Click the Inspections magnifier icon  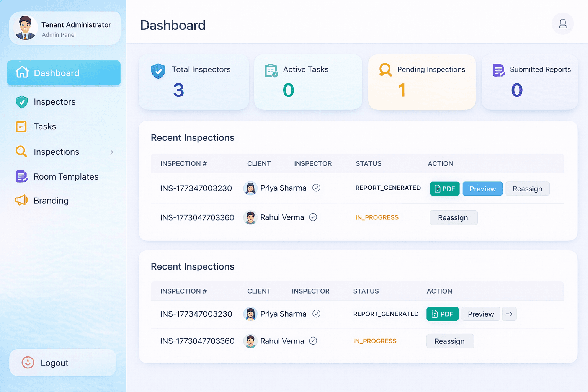pyautogui.click(x=21, y=152)
